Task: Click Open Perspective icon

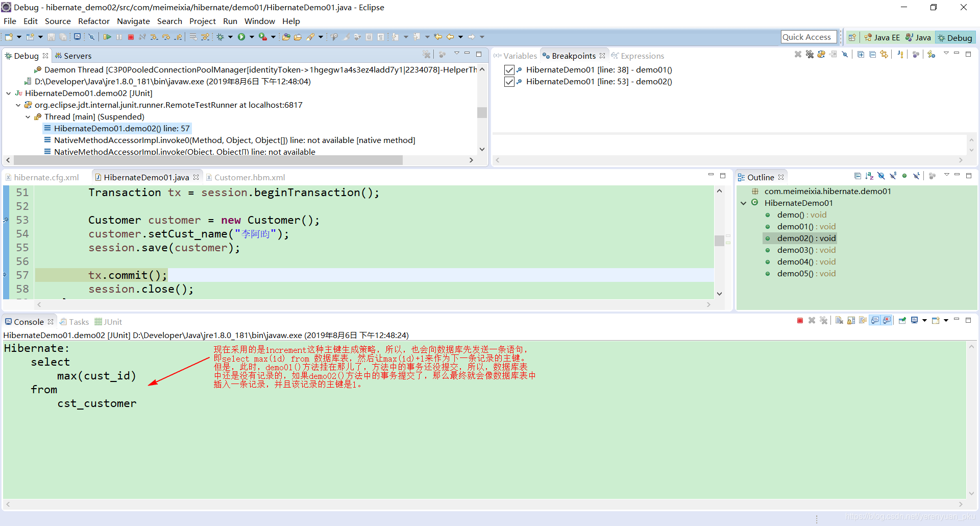Action: coord(852,37)
